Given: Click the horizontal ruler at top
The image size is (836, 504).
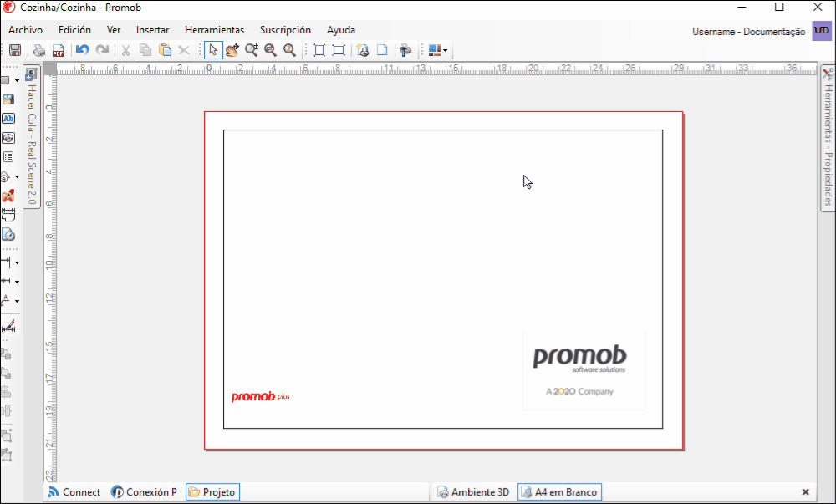Looking at the screenshot, I should click(x=436, y=69).
